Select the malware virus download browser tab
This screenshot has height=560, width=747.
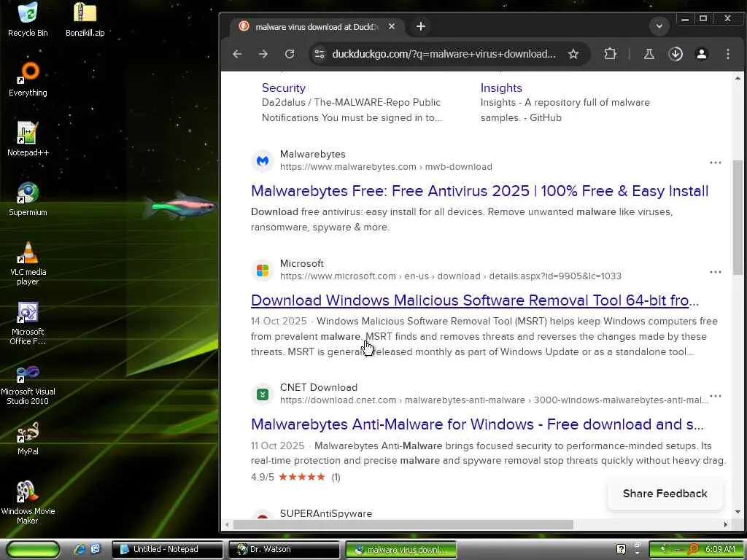point(317,27)
